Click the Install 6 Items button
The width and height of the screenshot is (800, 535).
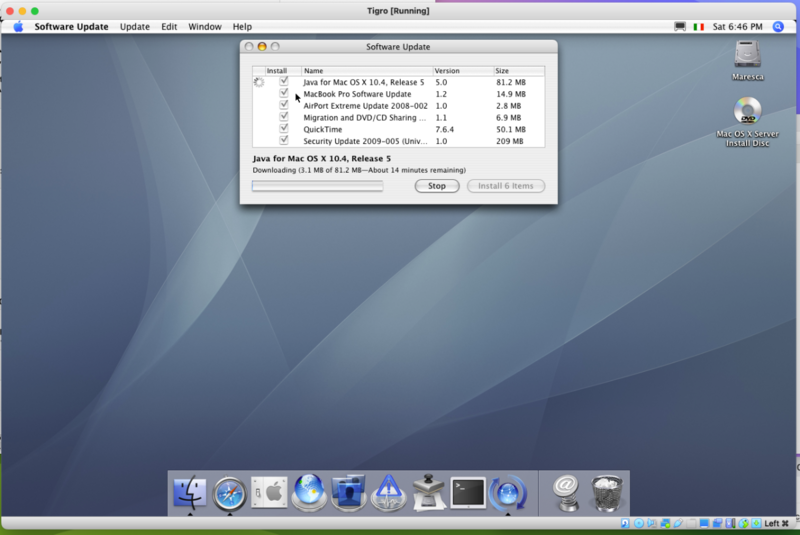[505, 186]
